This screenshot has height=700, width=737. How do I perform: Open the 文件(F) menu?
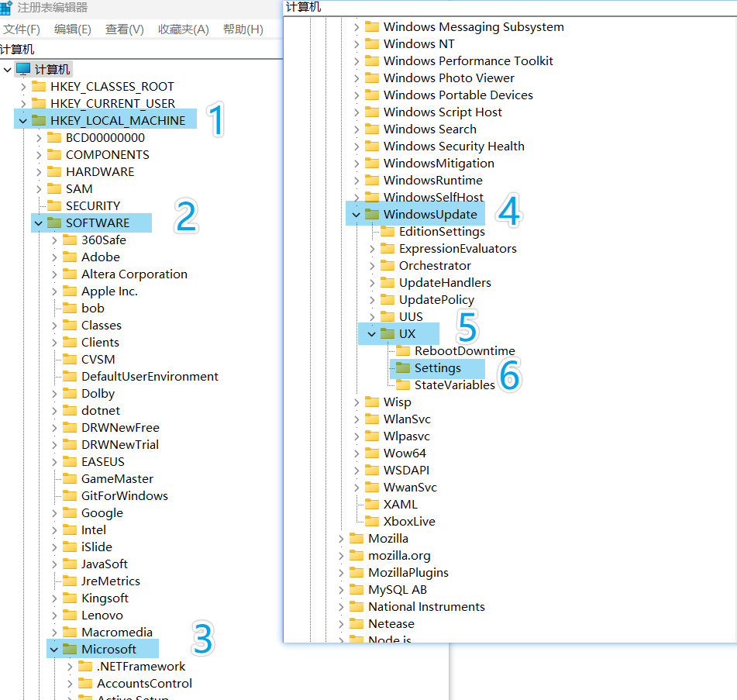point(21,29)
